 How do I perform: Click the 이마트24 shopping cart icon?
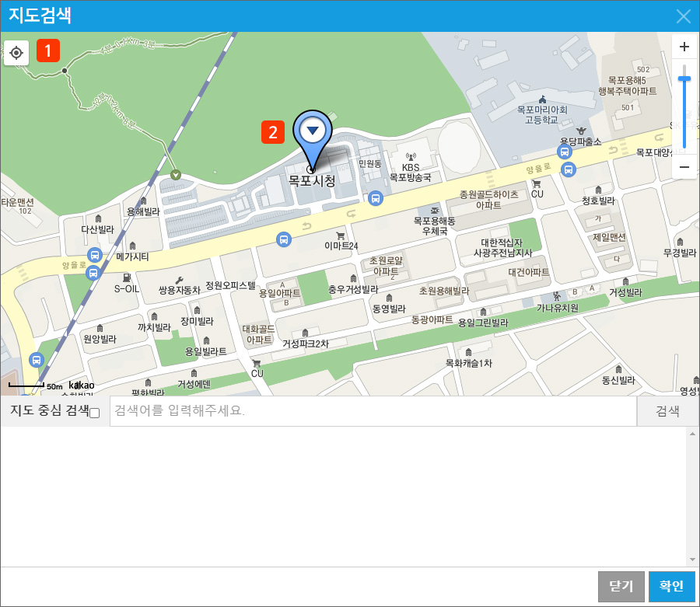pyautogui.click(x=340, y=235)
